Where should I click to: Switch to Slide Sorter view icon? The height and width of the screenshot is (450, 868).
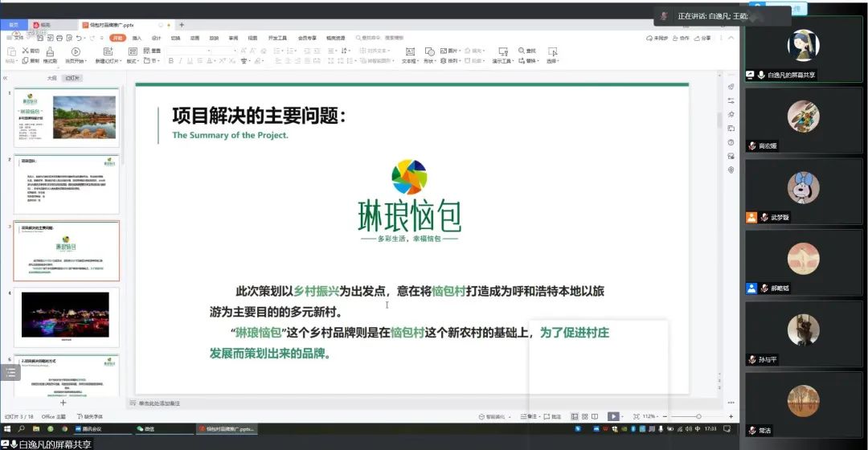584,416
